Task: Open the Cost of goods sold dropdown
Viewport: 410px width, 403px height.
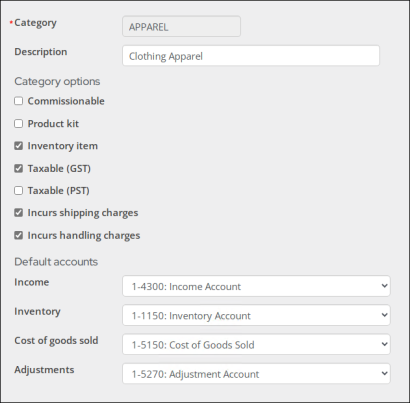Action: [x=256, y=344]
